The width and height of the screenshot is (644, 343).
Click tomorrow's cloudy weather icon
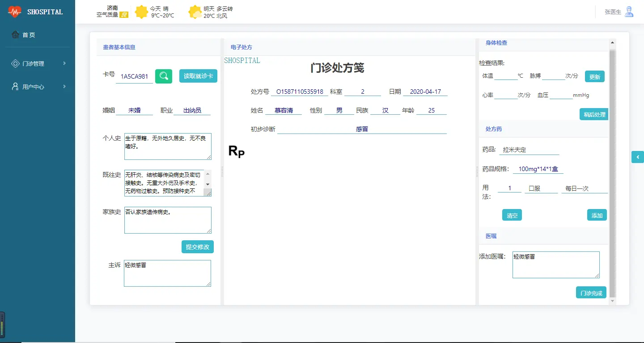195,12
